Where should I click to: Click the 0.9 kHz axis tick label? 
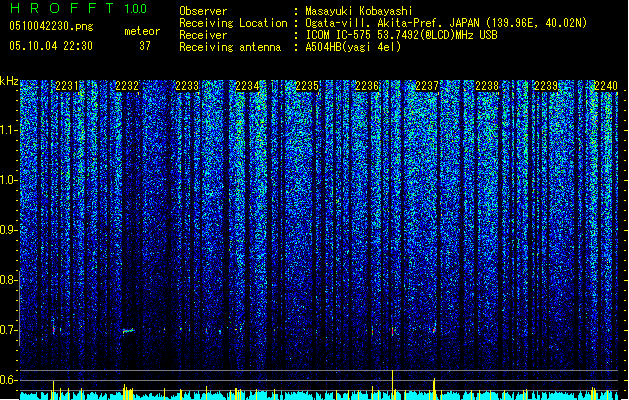(9, 230)
